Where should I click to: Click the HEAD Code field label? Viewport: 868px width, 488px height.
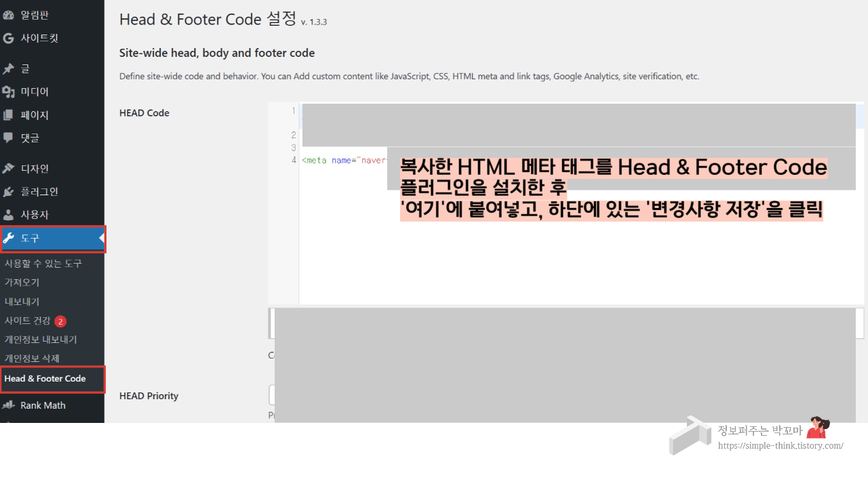(x=144, y=113)
